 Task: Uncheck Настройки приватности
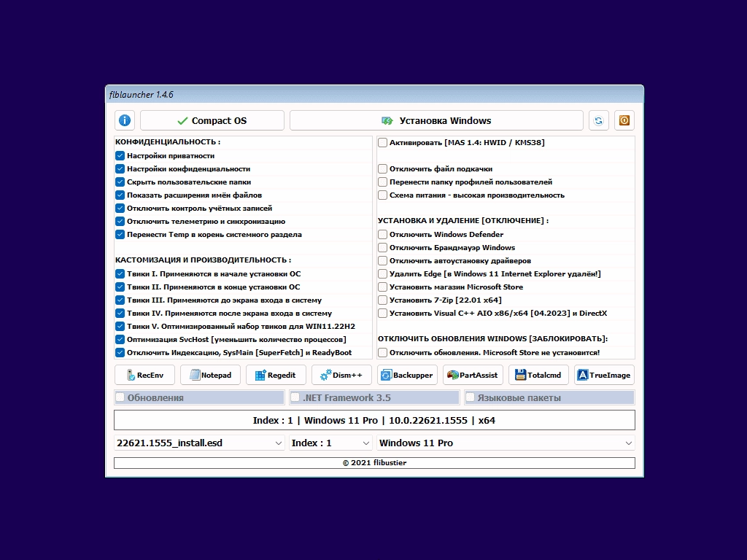click(x=120, y=156)
